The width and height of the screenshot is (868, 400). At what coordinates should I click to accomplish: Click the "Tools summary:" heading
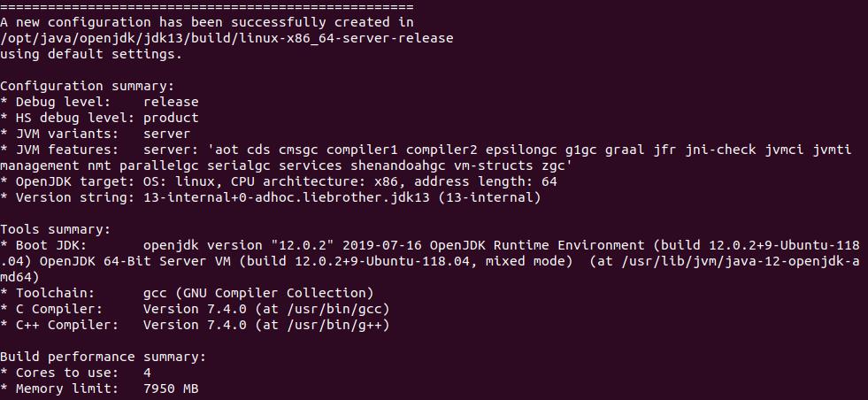[x=55, y=229]
